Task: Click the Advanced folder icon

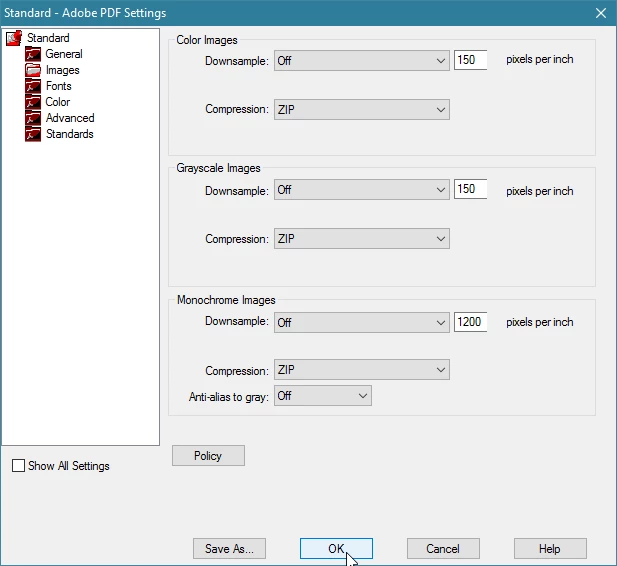Action: point(33,118)
